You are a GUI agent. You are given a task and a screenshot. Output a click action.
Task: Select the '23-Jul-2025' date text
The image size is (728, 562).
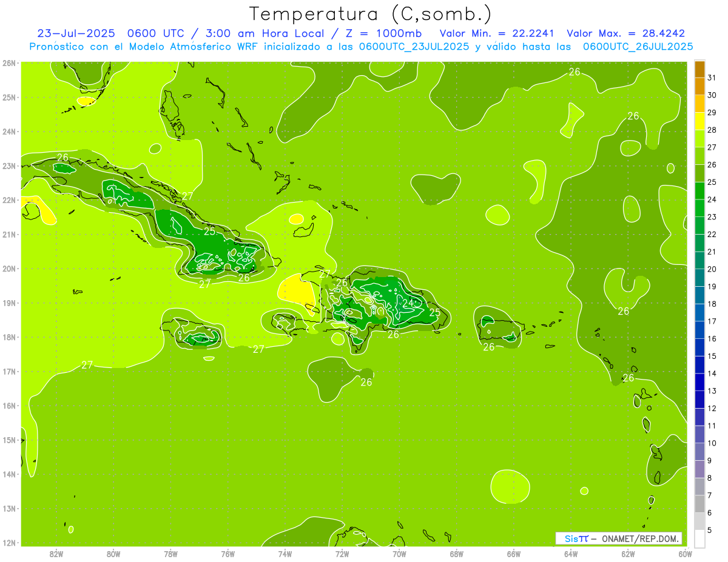tap(76, 34)
